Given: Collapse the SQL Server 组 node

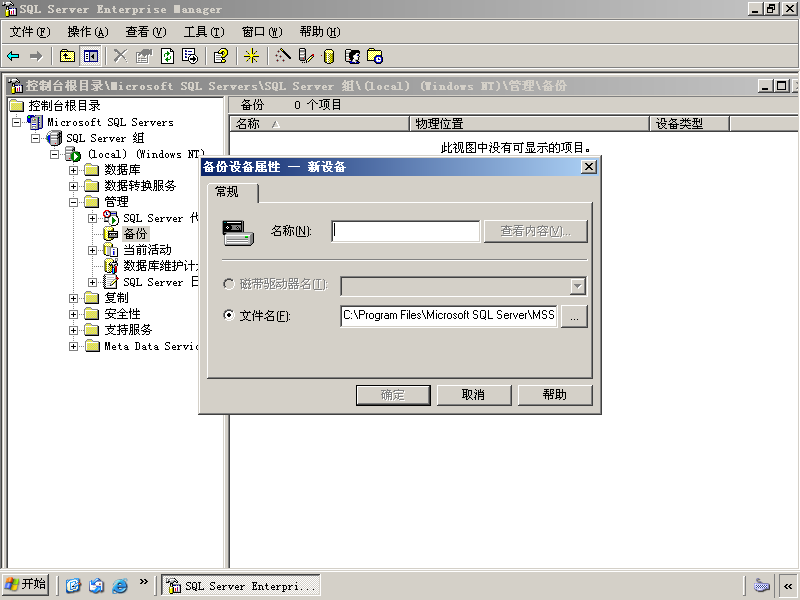Looking at the screenshot, I should 36,138.
